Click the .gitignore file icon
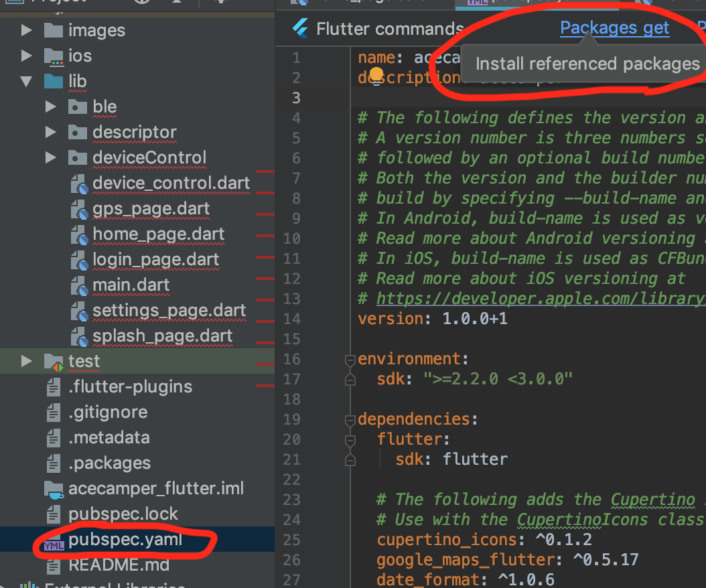 point(54,413)
